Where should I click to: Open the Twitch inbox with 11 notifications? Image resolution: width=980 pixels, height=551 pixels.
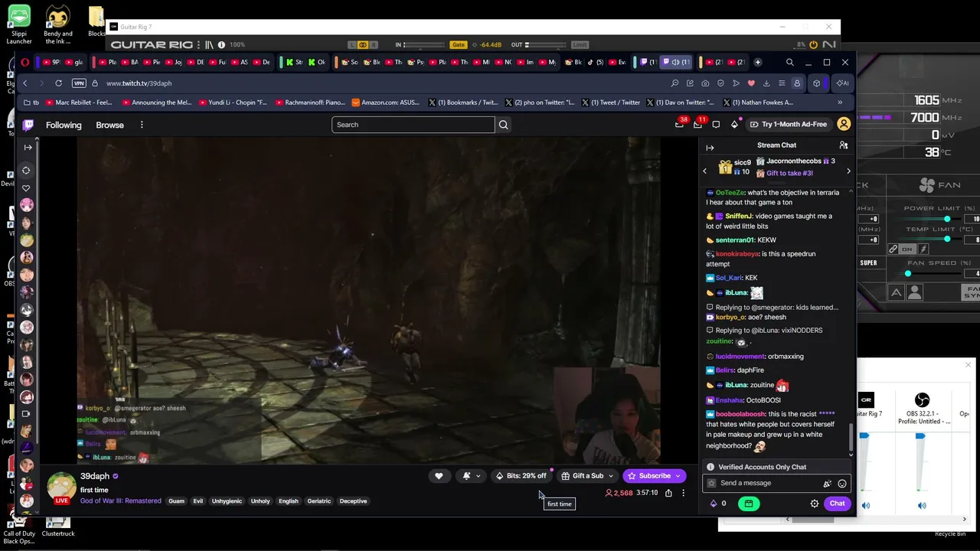point(697,124)
